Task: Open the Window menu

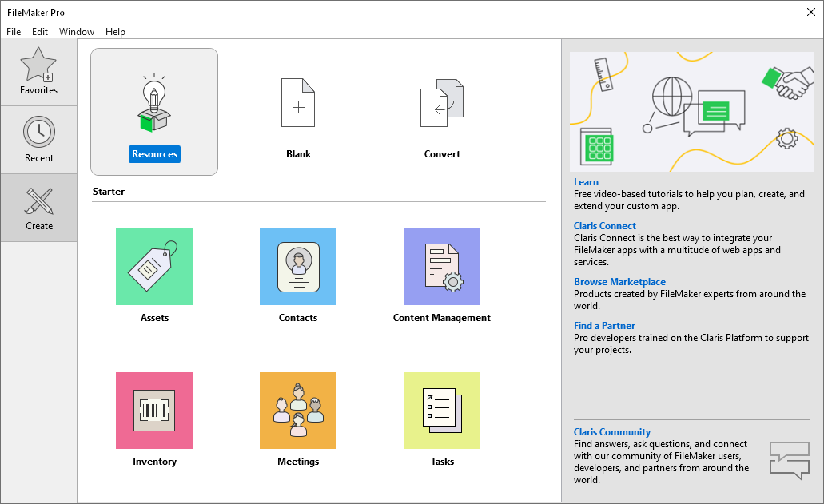Action: pyautogui.click(x=77, y=32)
